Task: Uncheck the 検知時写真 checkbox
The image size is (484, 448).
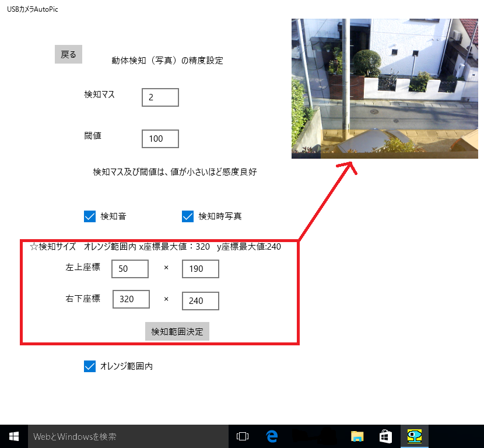Action: click(188, 216)
